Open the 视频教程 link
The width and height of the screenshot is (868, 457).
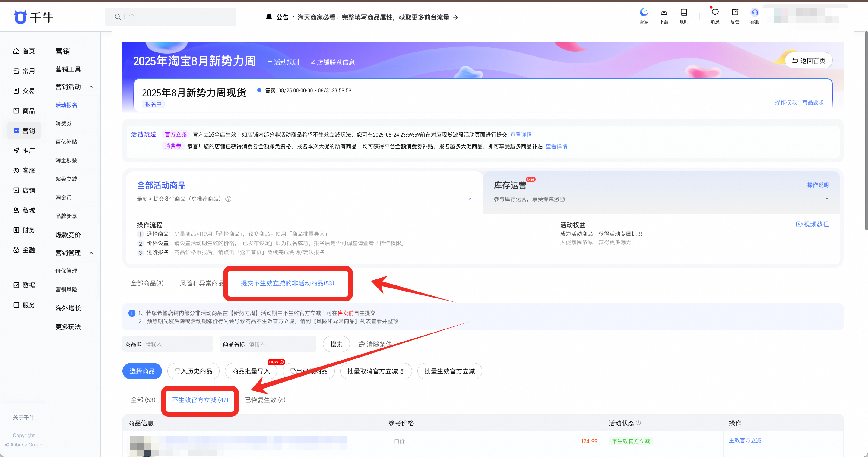click(812, 224)
